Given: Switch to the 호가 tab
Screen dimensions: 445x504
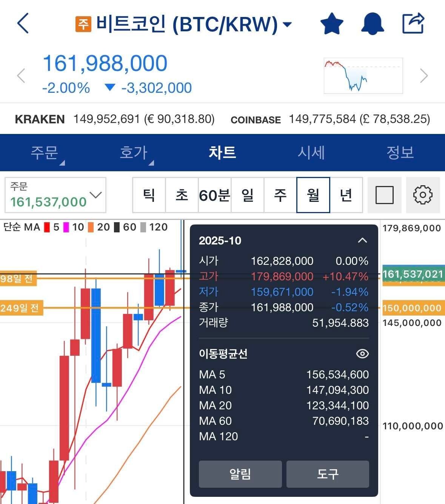Looking at the screenshot, I should 133,153.
